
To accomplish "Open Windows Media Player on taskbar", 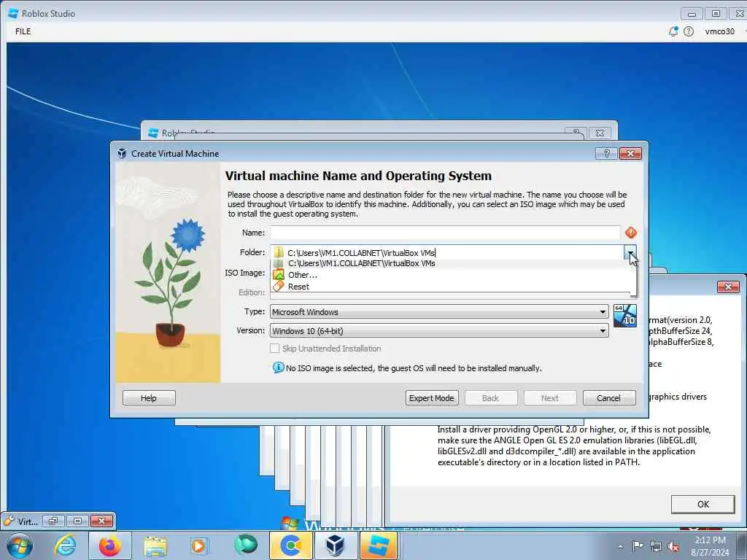I will [x=199, y=545].
